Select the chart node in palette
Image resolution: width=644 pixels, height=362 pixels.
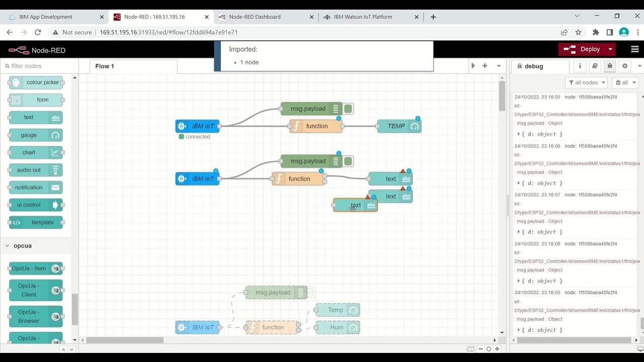tap(36, 152)
